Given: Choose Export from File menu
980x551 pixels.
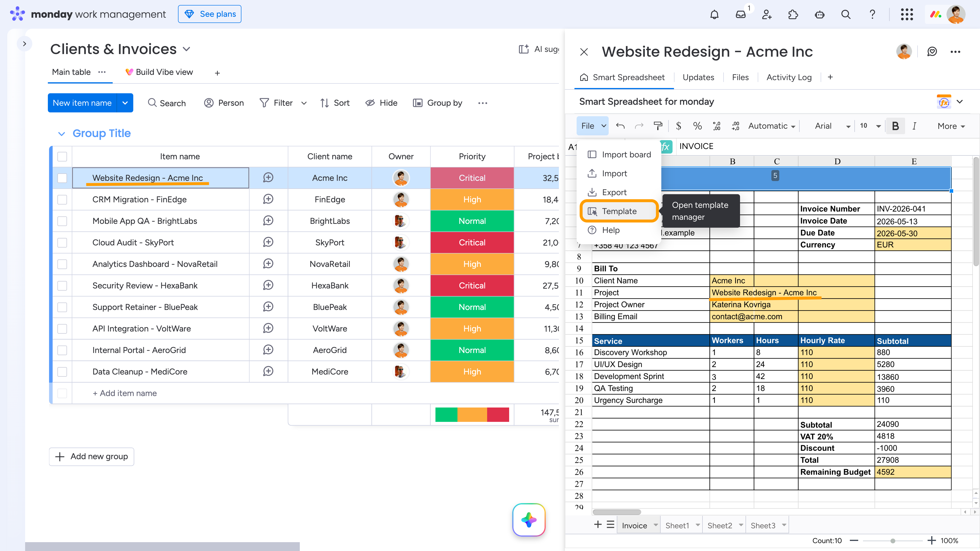Looking at the screenshot, I should pyautogui.click(x=619, y=192).
